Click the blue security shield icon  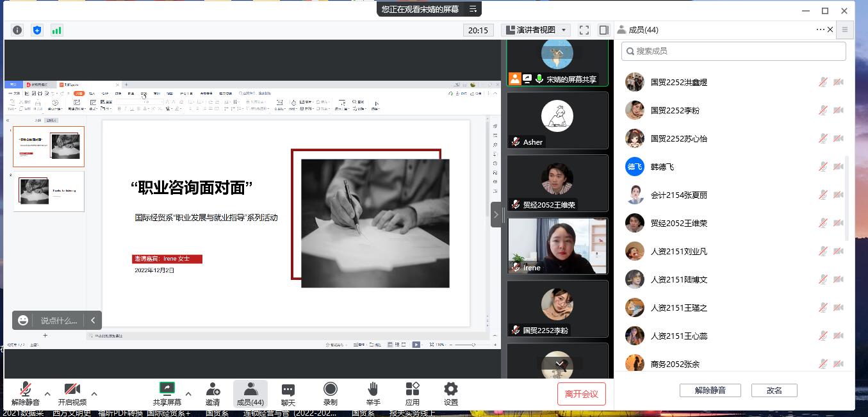click(x=37, y=30)
